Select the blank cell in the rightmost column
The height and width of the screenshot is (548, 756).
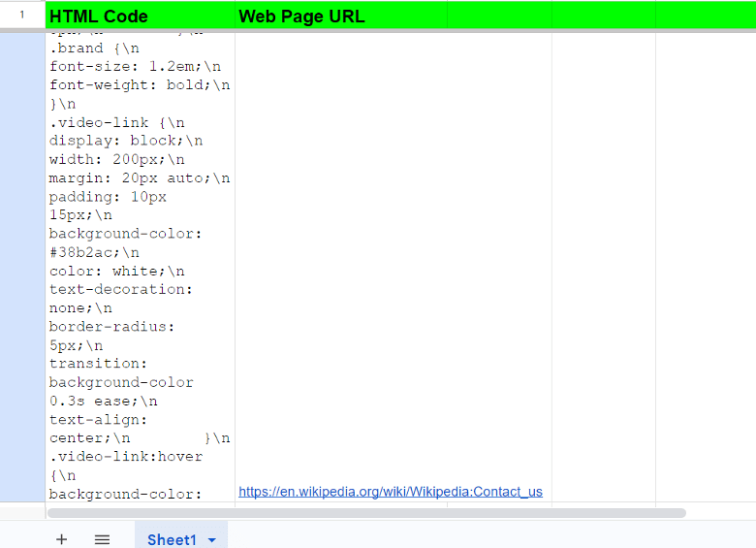click(x=706, y=267)
